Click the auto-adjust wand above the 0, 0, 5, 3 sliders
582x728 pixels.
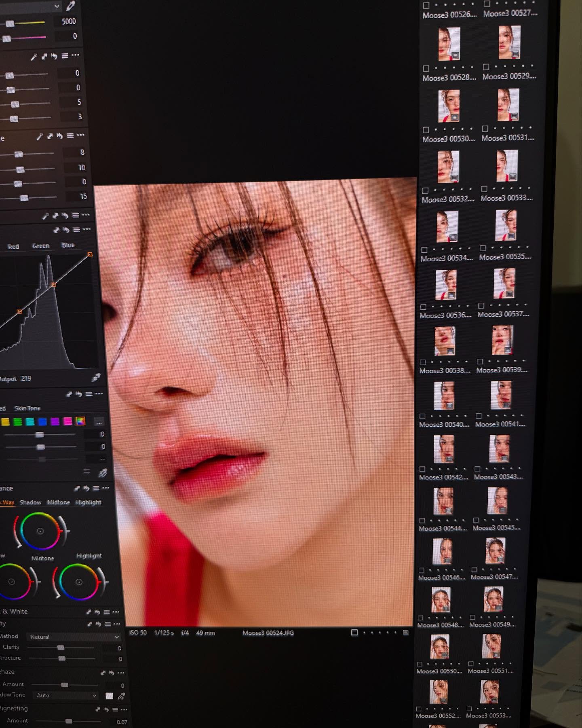click(34, 57)
